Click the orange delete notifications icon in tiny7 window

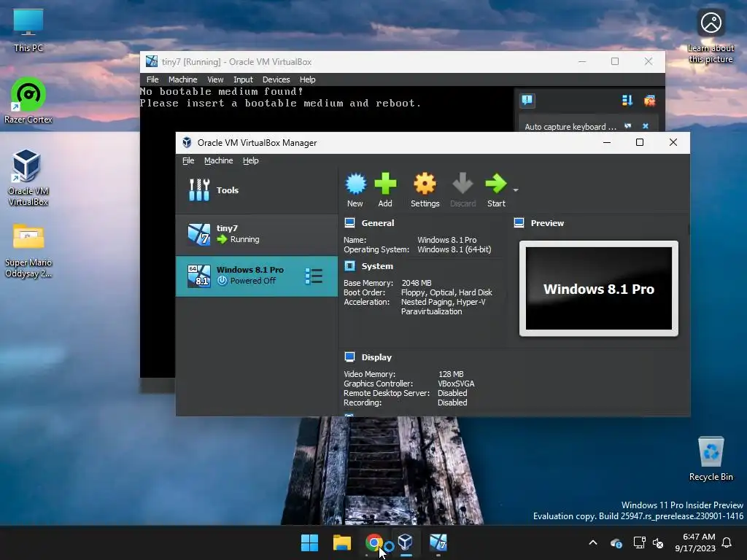pyautogui.click(x=649, y=101)
